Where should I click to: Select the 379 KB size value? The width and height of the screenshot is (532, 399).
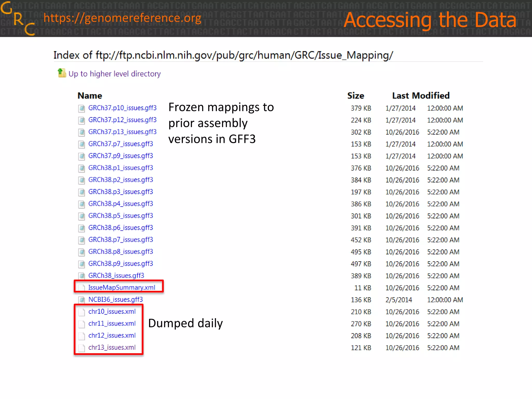tap(361, 108)
